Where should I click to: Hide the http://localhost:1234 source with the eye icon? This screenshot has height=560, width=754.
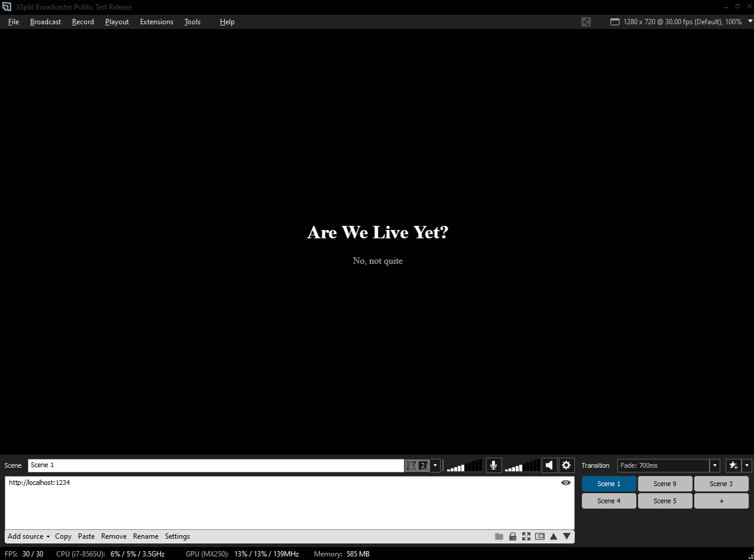point(566,483)
